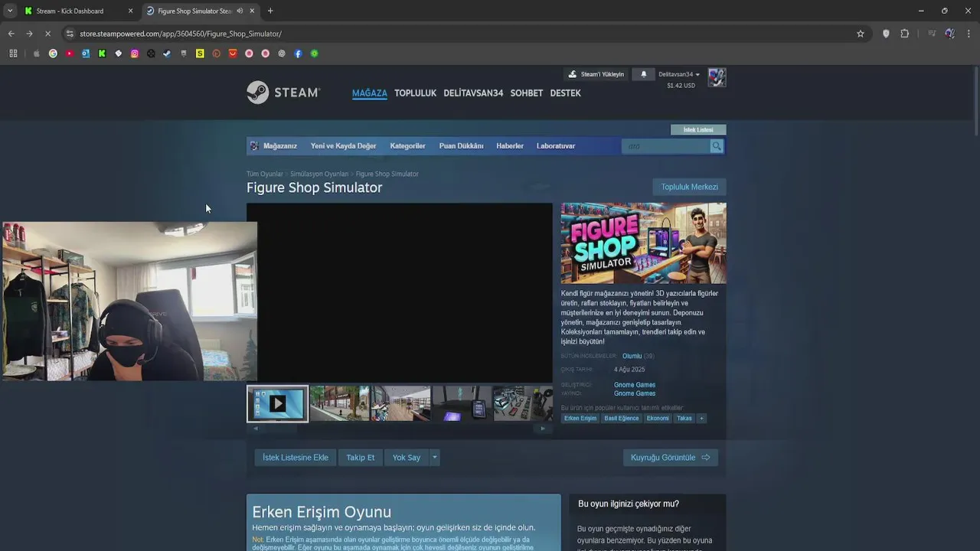Open the Instagram bookmark icon
Viewport: 980px width, 551px height.
click(135, 54)
